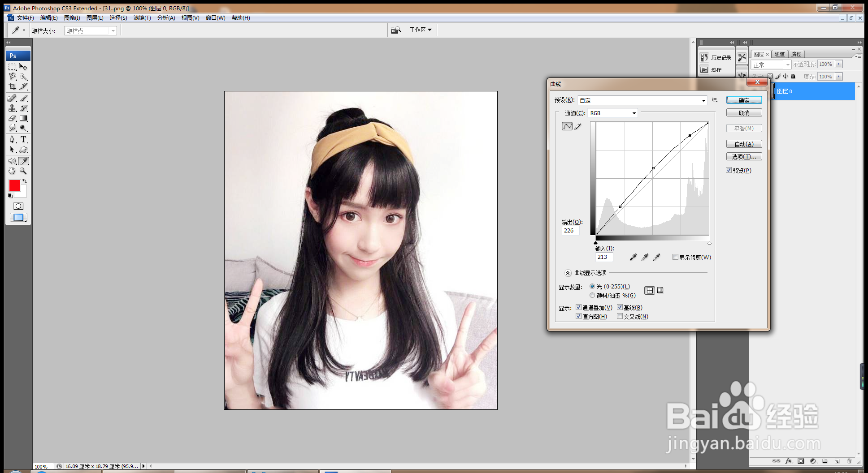Open the layer opacity slider arrow
The image size is (868, 473).
click(839, 64)
